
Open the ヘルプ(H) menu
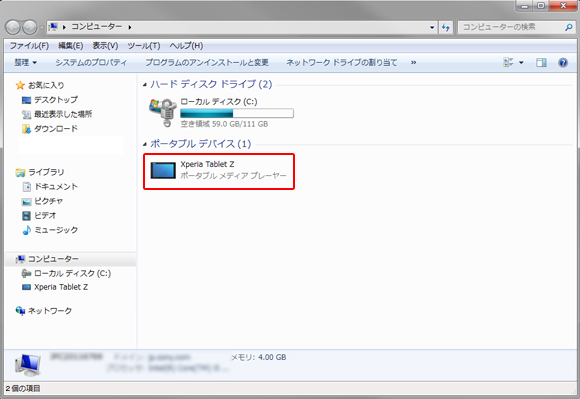[186, 45]
